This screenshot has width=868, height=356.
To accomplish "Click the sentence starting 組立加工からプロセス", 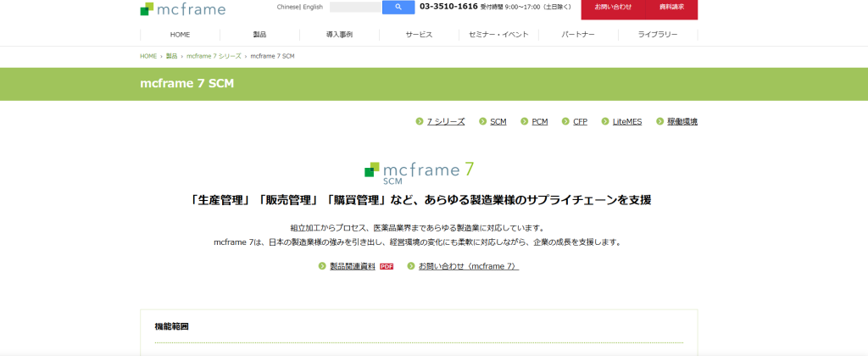I will pos(419,228).
